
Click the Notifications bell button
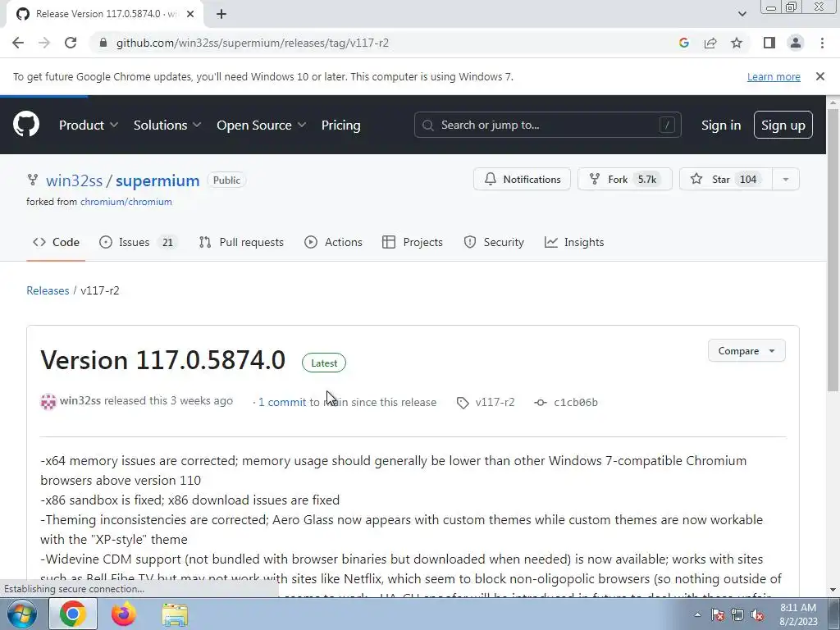click(522, 180)
